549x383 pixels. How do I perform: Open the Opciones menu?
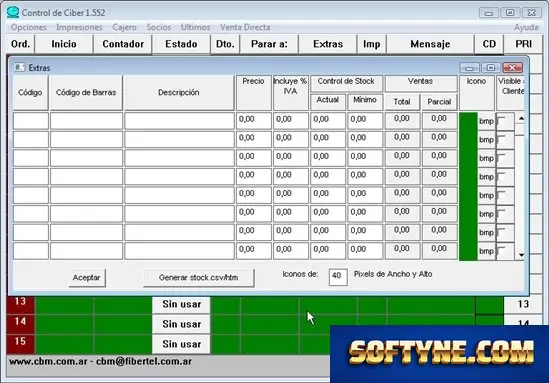point(28,27)
